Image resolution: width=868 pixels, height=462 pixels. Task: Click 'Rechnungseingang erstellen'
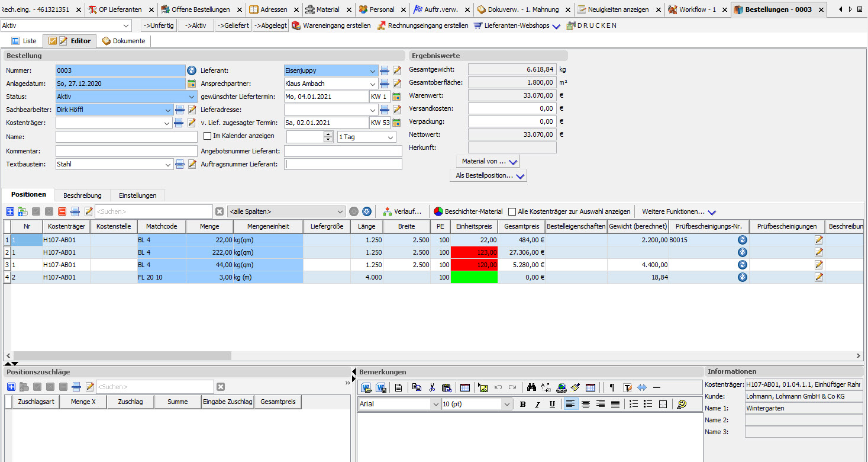coord(422,25)
